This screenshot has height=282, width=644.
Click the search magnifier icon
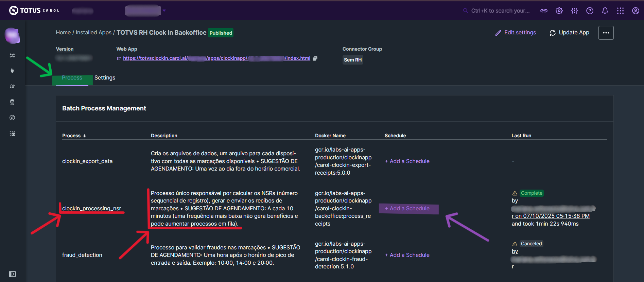tap(465, 11)
